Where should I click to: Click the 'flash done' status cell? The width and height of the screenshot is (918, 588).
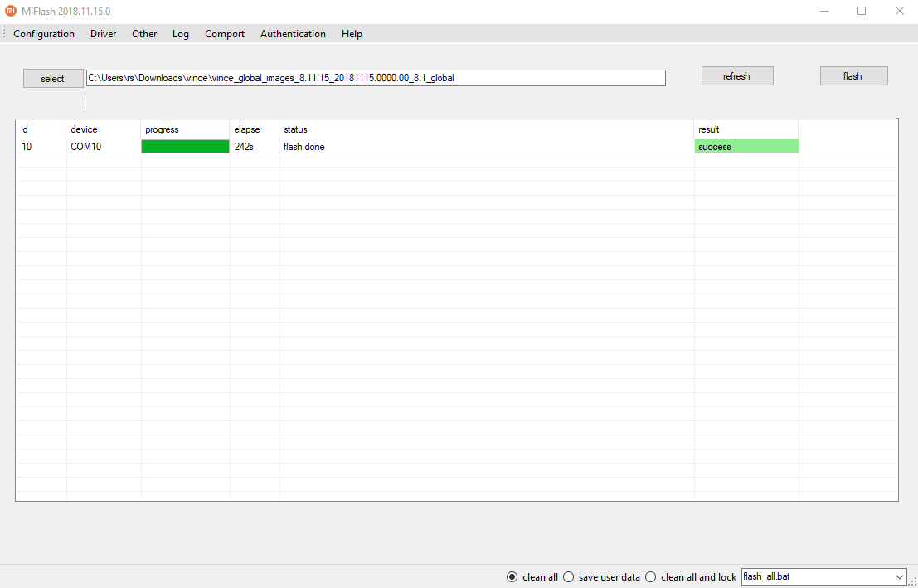(x=487, y=147)
